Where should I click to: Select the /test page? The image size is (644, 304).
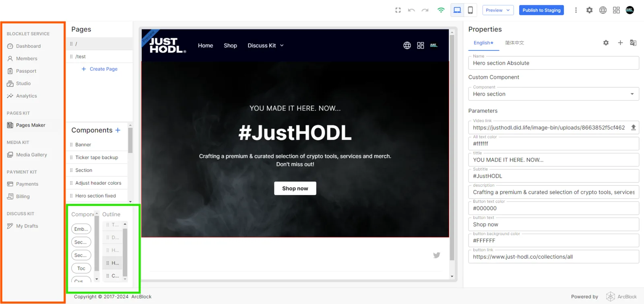click(99, 57)
